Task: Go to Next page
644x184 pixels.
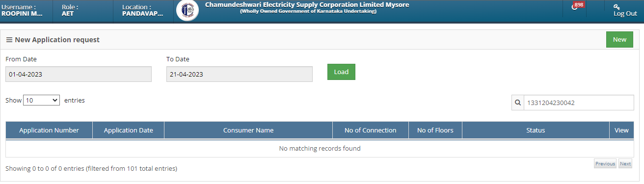Action: coord(625,164)
